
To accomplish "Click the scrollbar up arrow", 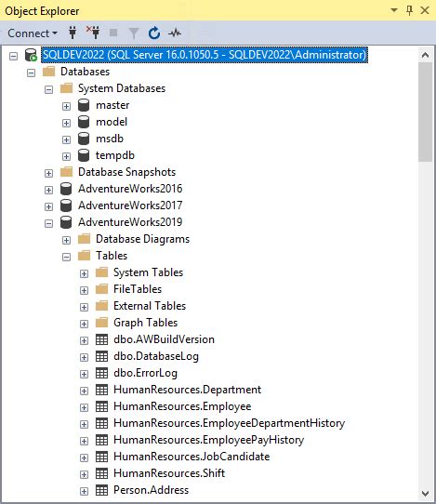I will (425, 55).
